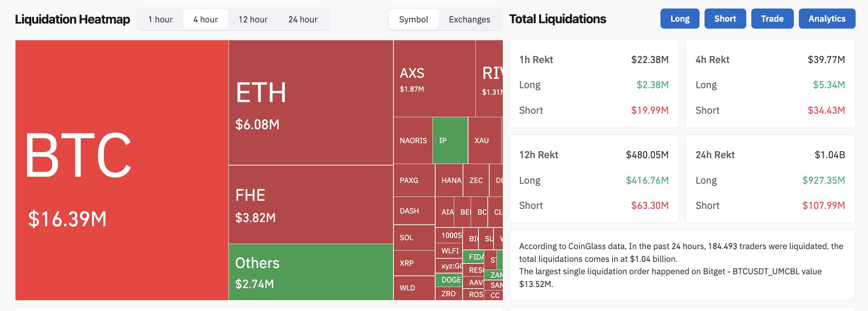This screenshot has height=311, width=868.
Task: Click the green DOGE tile
Action: point(449,280)
